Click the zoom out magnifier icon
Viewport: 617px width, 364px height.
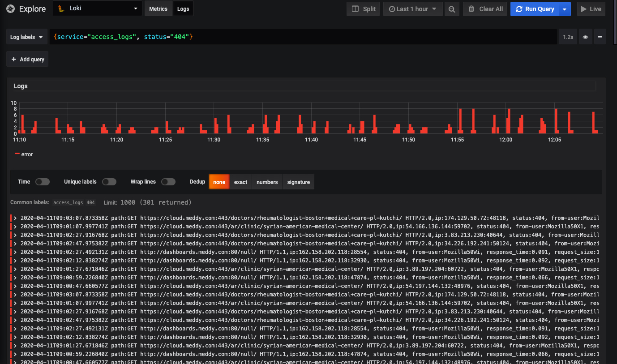click(452, 9)
